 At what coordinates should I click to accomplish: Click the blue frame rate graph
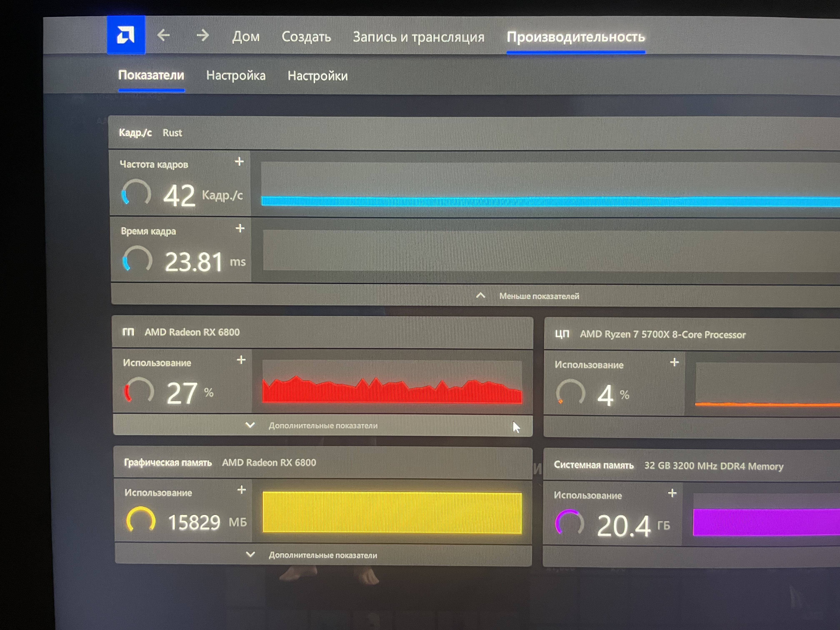tap(550, 184)
